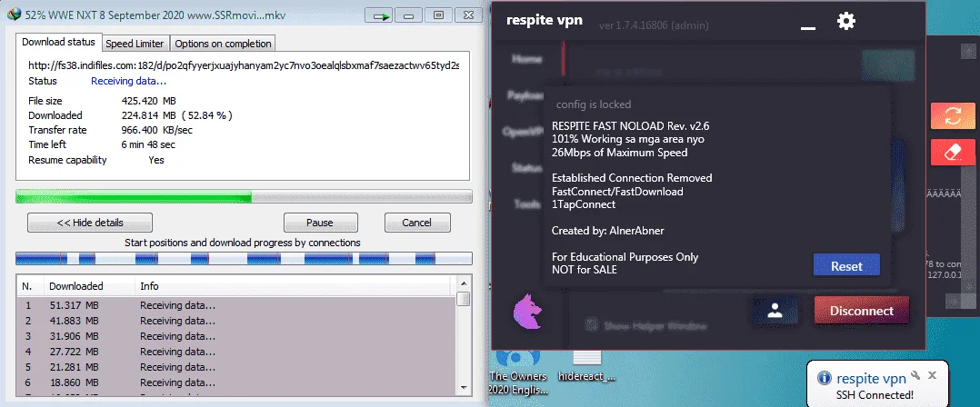Click the 966.400 KB/sec transfer rate
The height and width of the screenshot is (407, 980).
(x=157, y=130)
